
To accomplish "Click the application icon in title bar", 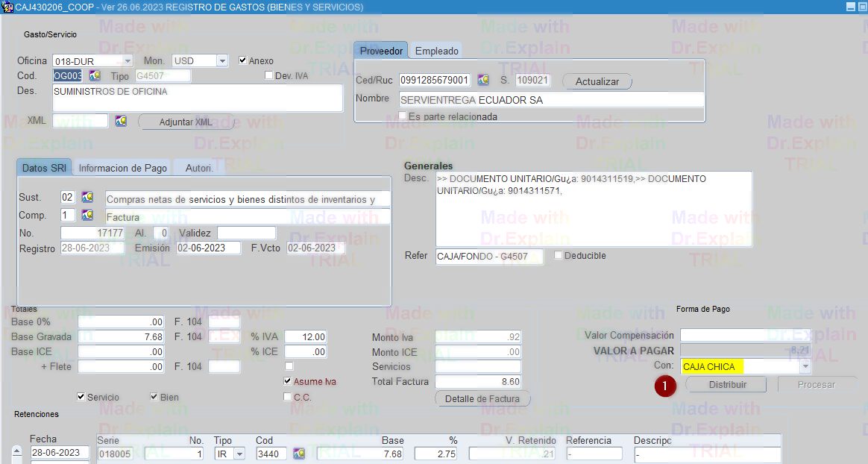I will 7,7.
